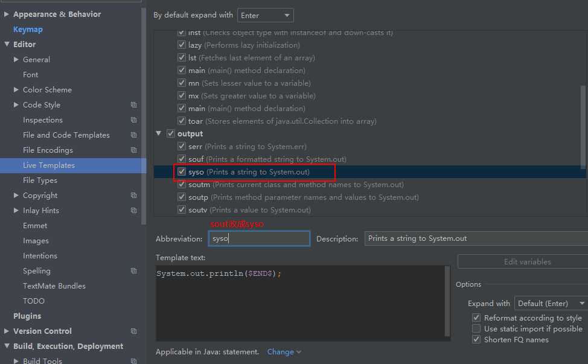Open the Expand with Default (Enter) dropdown
Screen dimensions: 588x364
pos(551,303)
